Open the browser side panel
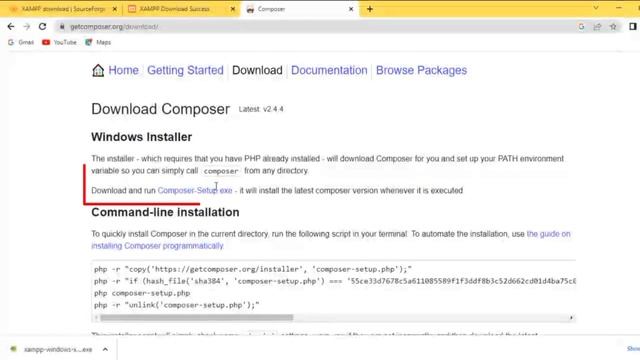Screen dimensions: 640x360 tap(633, 27)
